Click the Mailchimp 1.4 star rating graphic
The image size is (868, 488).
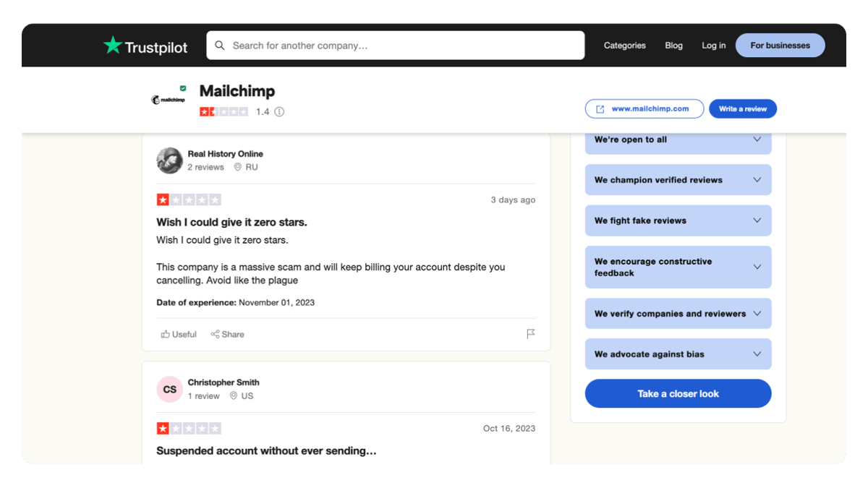point(224,112)
